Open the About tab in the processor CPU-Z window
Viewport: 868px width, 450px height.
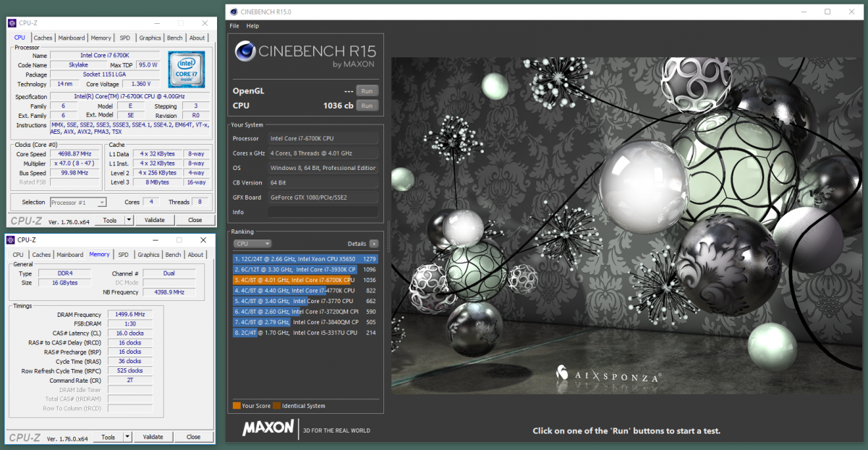[197, 38]
